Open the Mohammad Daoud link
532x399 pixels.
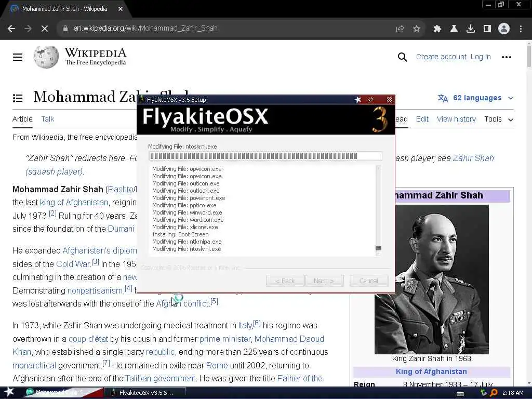[289, 339]
